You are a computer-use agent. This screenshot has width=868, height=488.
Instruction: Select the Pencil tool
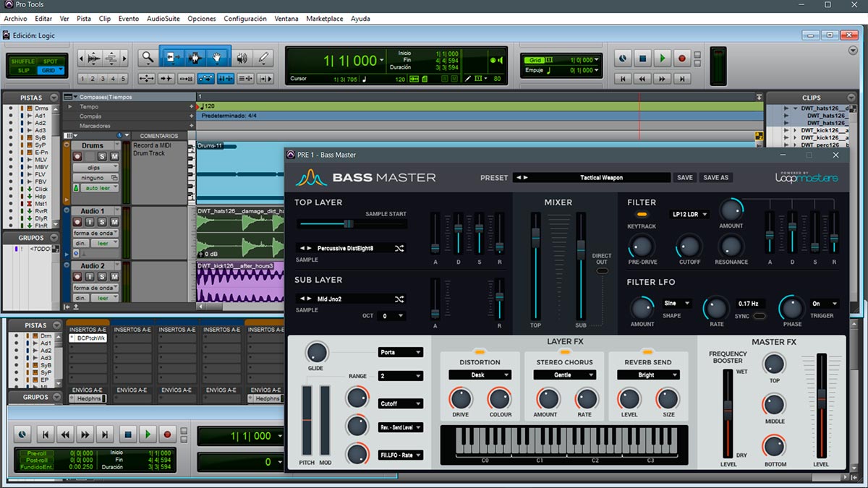(x=263, y=58)
